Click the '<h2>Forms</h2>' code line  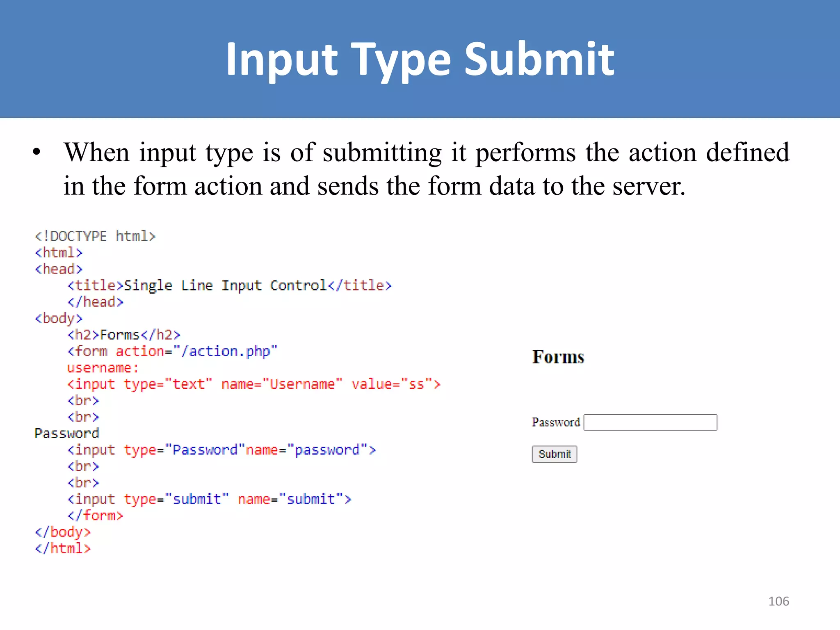[124, 335]
